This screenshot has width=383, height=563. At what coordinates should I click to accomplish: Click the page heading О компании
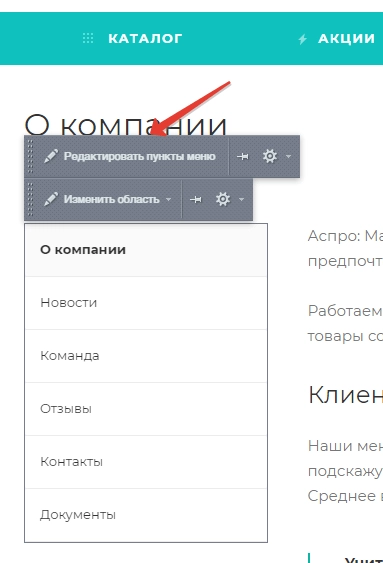pos(126,125)
